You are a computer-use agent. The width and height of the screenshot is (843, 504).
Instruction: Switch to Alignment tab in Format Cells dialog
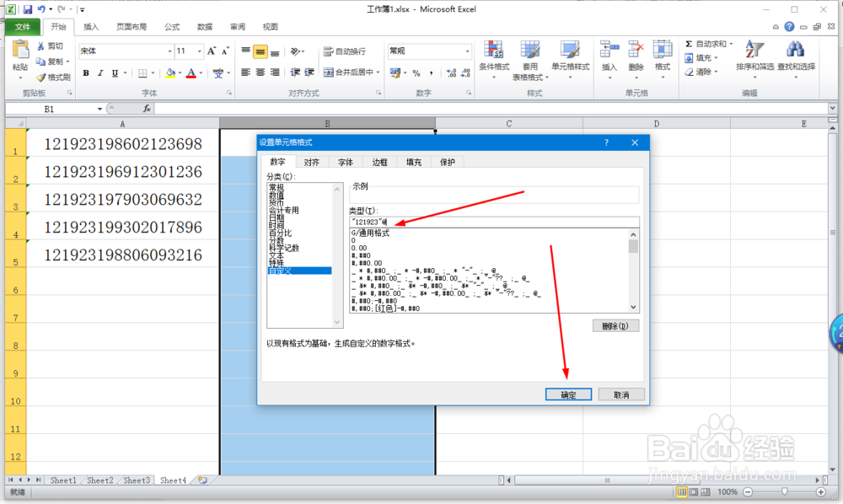click(x=311, y=163)
